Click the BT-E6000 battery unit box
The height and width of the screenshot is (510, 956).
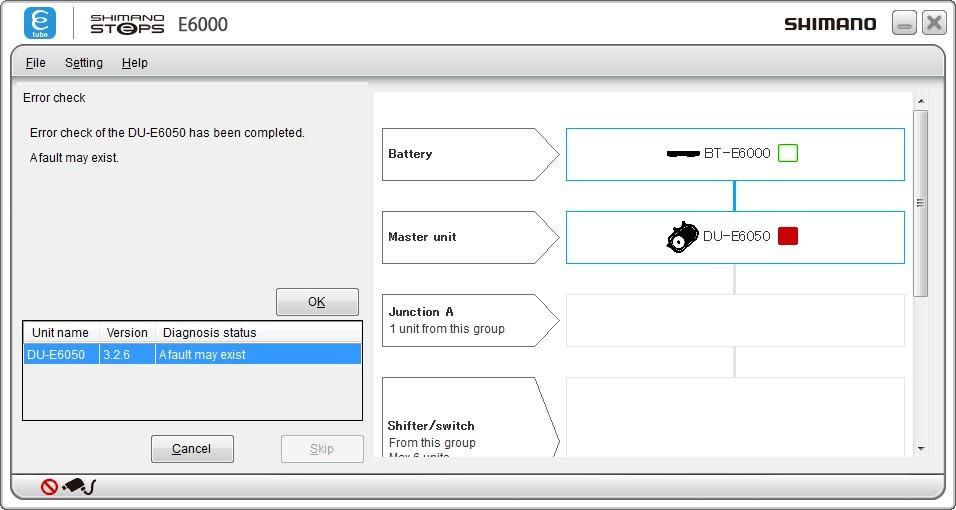[x=735, y=154]
